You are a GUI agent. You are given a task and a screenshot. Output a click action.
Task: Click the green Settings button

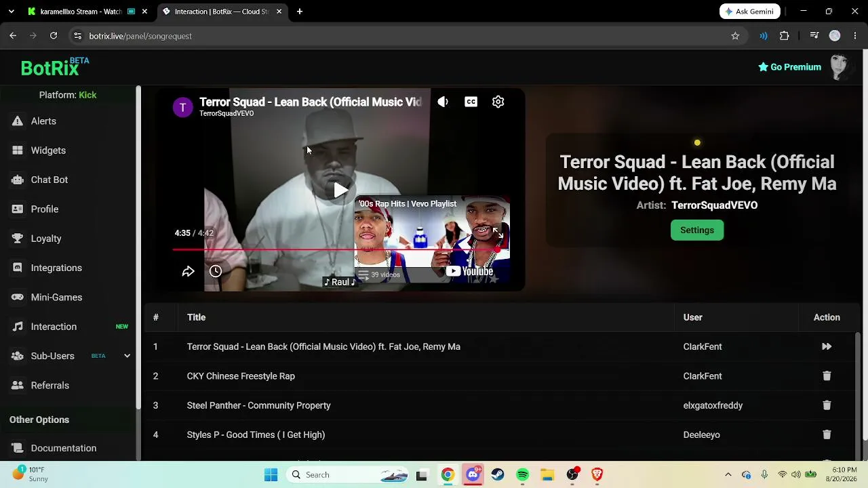coord(697,230)
